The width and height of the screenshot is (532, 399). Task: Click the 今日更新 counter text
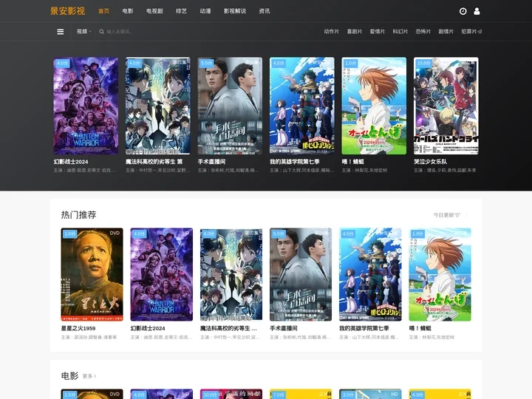pos(447,215)
